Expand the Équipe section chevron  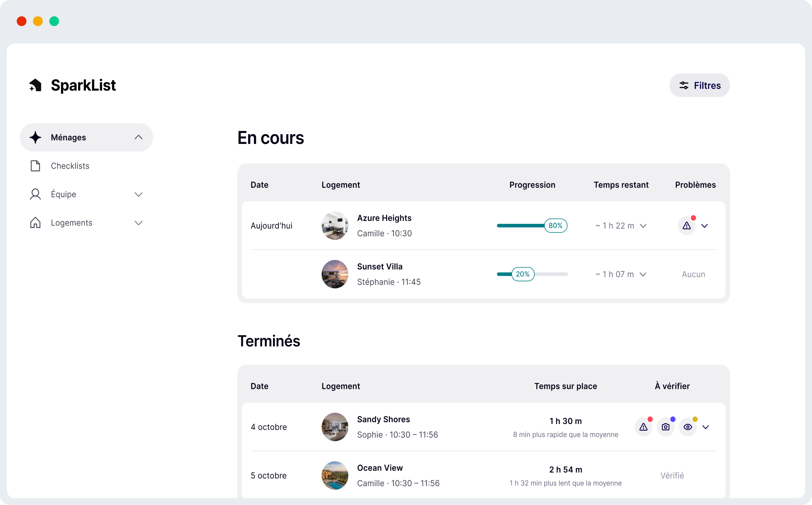139,194
